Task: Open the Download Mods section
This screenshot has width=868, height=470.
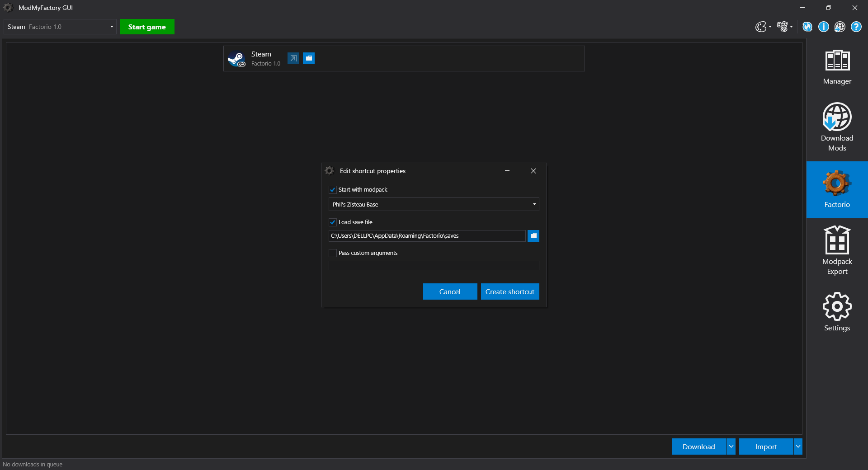Action: tap(837, 127)
